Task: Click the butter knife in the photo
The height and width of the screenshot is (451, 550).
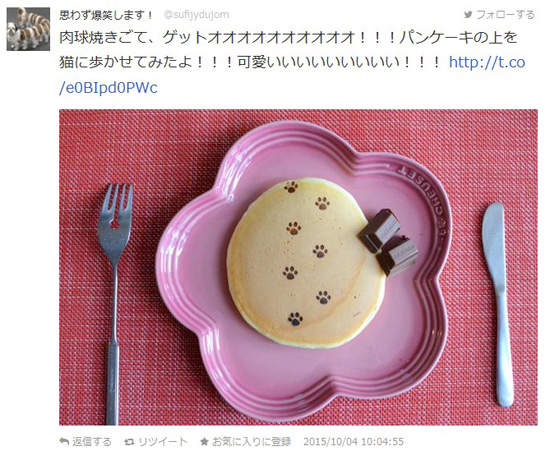Action: (x=497, y=304)
